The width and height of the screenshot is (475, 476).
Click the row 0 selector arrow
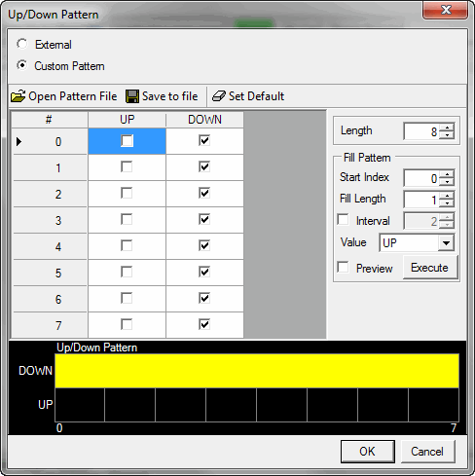coord(19,142)
